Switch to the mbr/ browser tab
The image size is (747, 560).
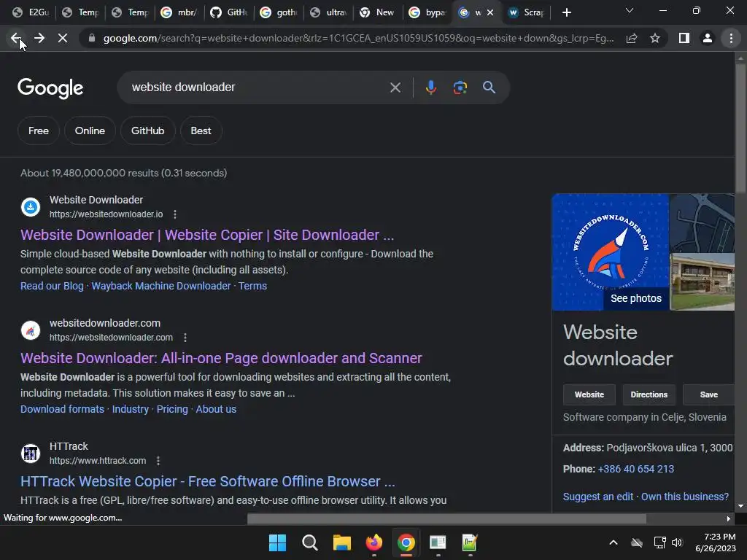pyautogui.click(x=179, y=12)
